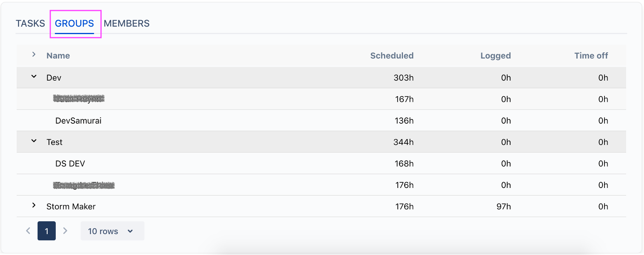This screenshot has width=644, height=255.
Task: Click the Test group name
Action: (x=54, y=142)
